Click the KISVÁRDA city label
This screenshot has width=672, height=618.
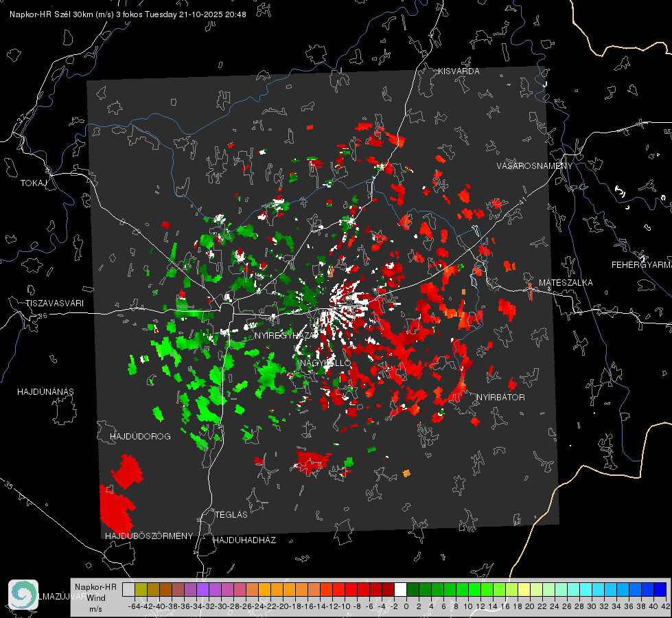[x=459, y=71]
